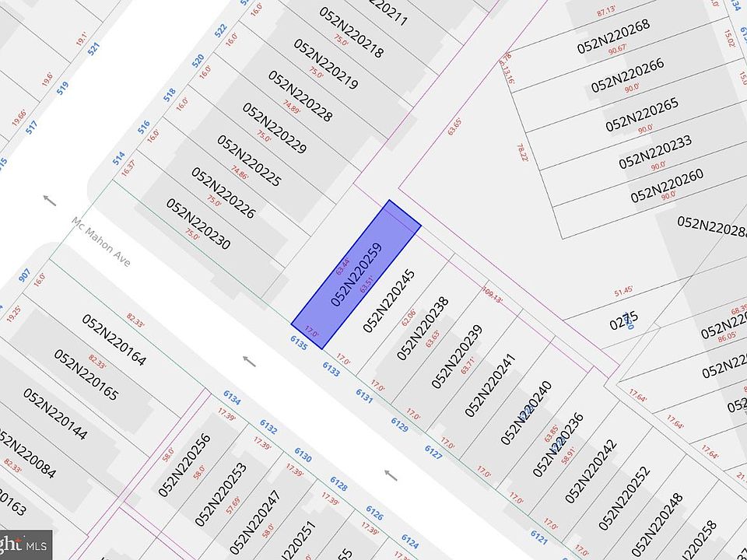
Task: Click house number 521
Action: click(x=94, y=49)
